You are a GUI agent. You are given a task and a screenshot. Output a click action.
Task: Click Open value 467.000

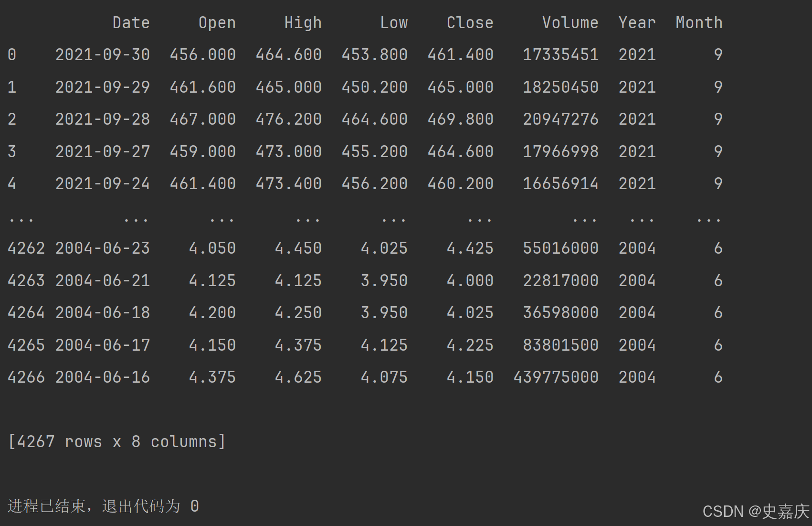203,119
